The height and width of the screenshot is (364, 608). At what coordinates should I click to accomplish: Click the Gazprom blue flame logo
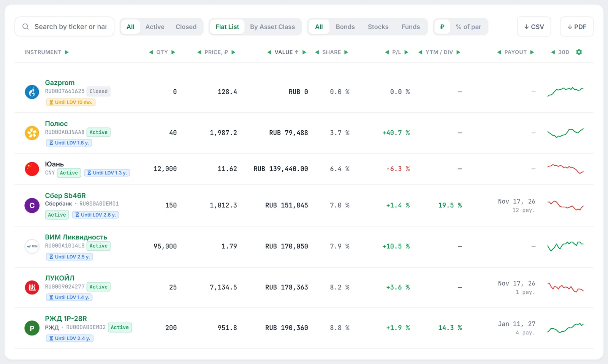32,92
